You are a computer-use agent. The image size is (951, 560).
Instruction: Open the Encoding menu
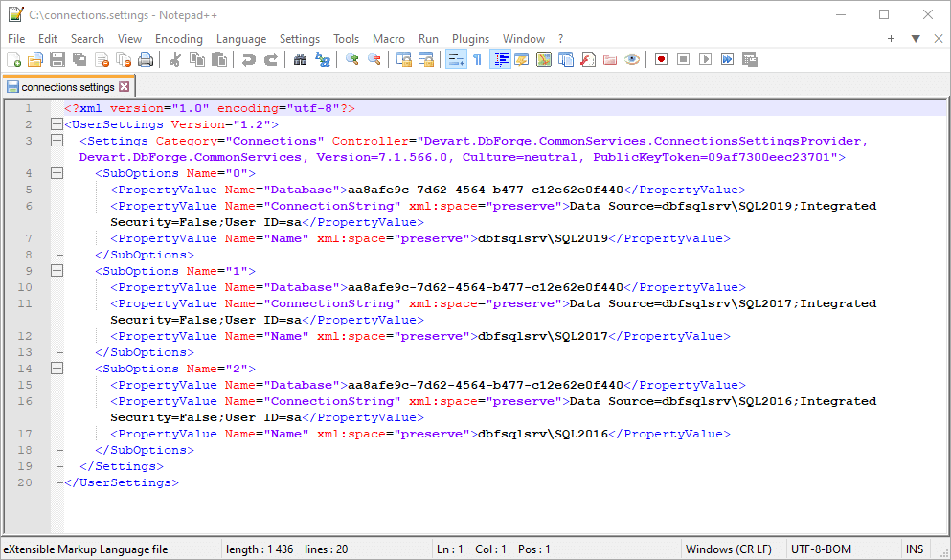179,39
